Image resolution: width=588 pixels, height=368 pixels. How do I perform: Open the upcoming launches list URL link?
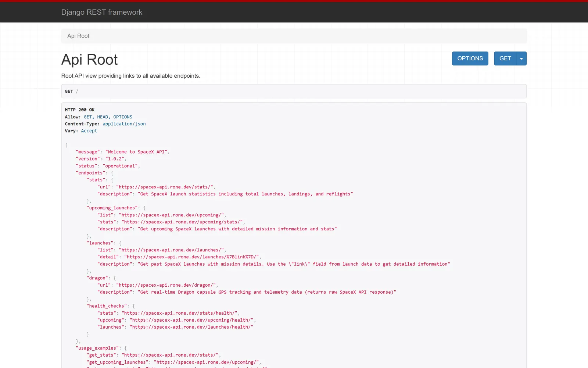[x=171, y=215]
